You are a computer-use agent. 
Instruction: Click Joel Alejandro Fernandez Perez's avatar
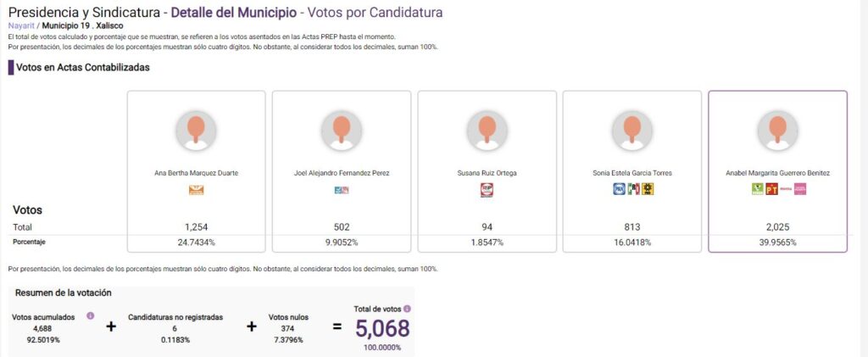pyautogui.click(x=342, y=130)
